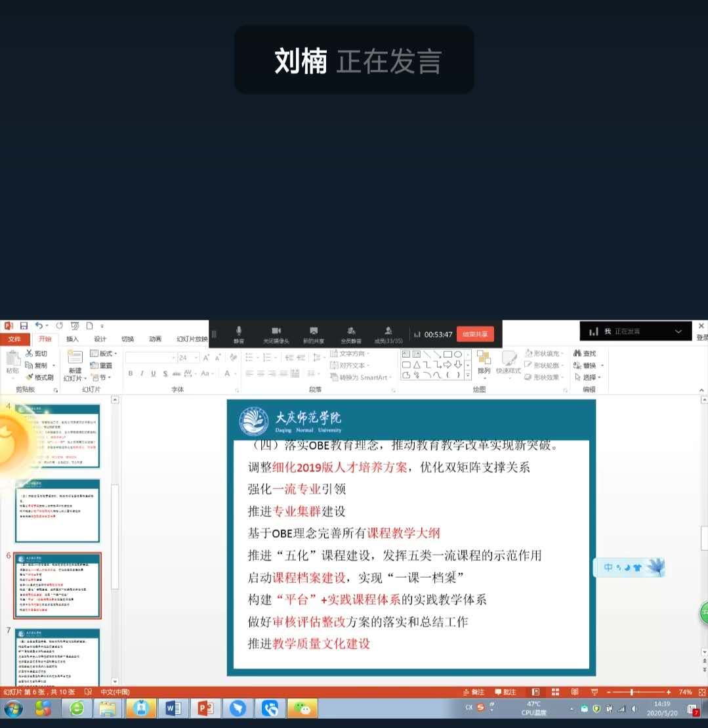This screenshot has height=728, width=708.
Task: Select slide 7 thumbnail in the slide panel
Action: click(58, 656)
